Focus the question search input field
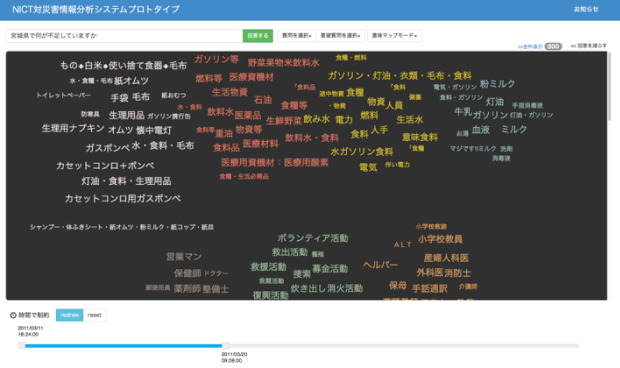The width and height of the screenshot is (620, 368). 124,36
